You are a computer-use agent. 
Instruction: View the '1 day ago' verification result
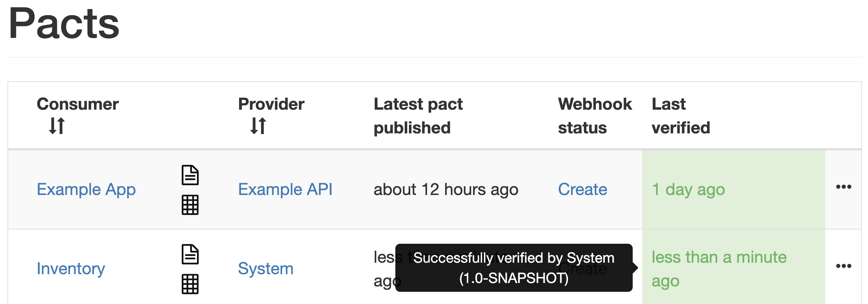688,189
